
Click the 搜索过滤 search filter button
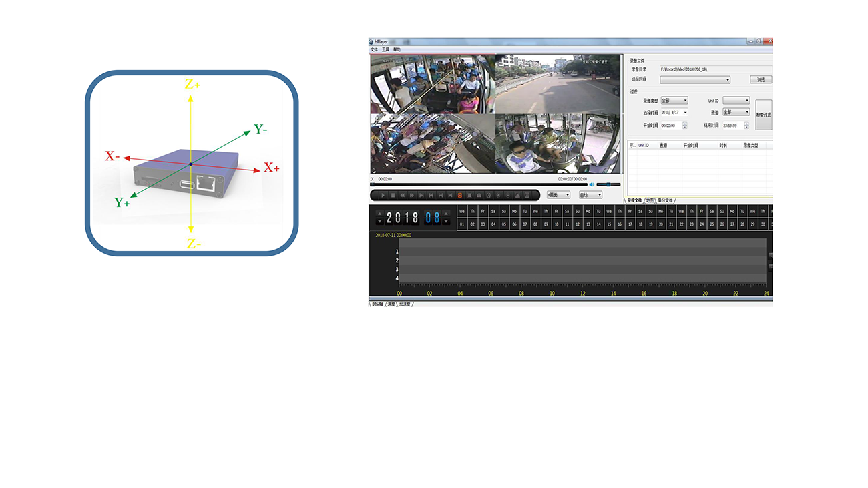(x=763, y=115)
